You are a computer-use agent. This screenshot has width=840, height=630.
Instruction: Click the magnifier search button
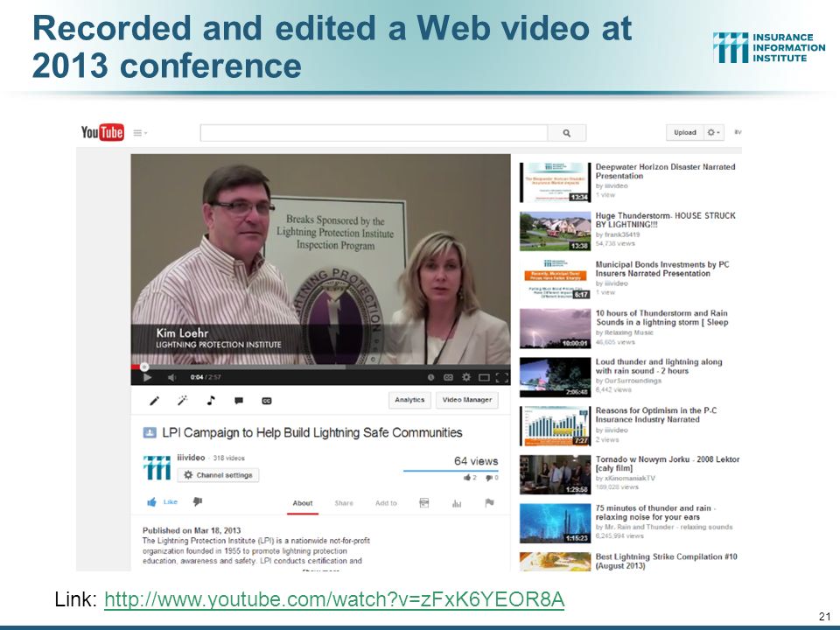(567, 133)
